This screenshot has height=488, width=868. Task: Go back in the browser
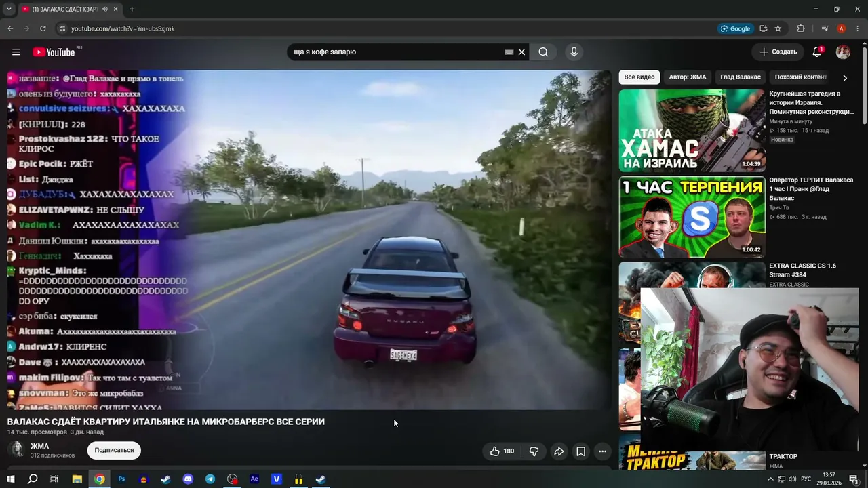(x=10, y=28)
